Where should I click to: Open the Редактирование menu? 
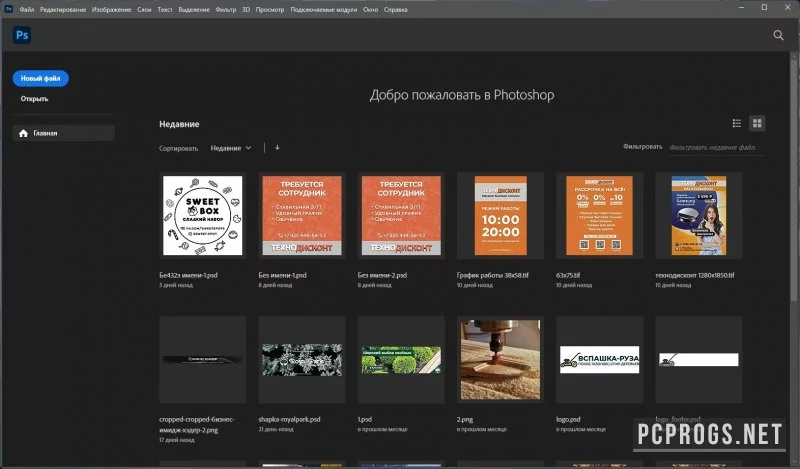[x=63, y=9]
